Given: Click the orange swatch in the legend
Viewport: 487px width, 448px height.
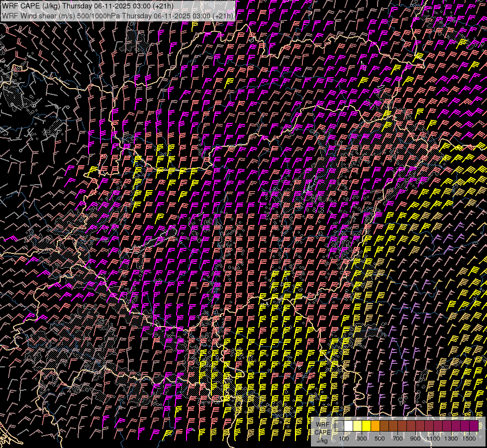Looking at the screenshot, I should click(375, 426).
